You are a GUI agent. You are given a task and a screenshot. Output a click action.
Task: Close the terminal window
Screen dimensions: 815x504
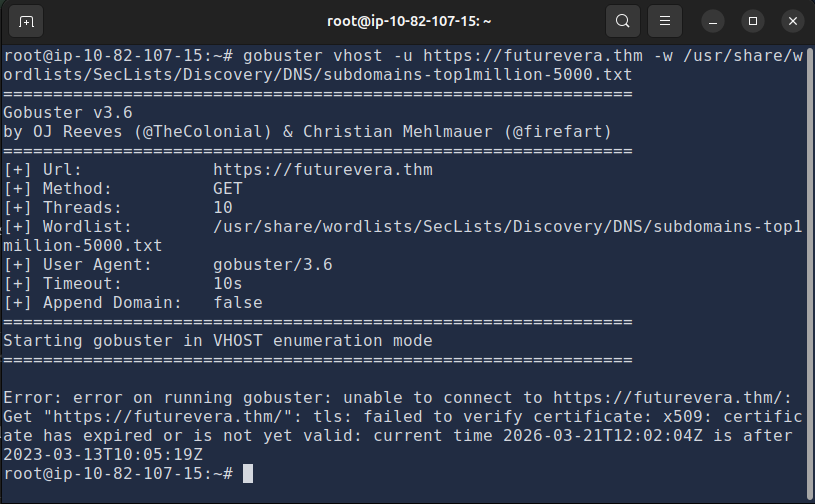click(x=791, y=21)
